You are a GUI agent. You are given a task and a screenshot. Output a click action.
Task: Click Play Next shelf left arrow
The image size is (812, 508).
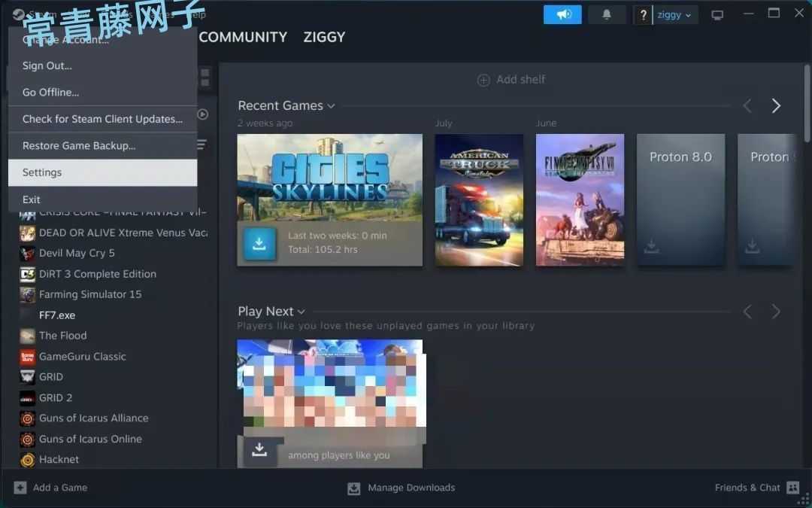pos(747,312)
